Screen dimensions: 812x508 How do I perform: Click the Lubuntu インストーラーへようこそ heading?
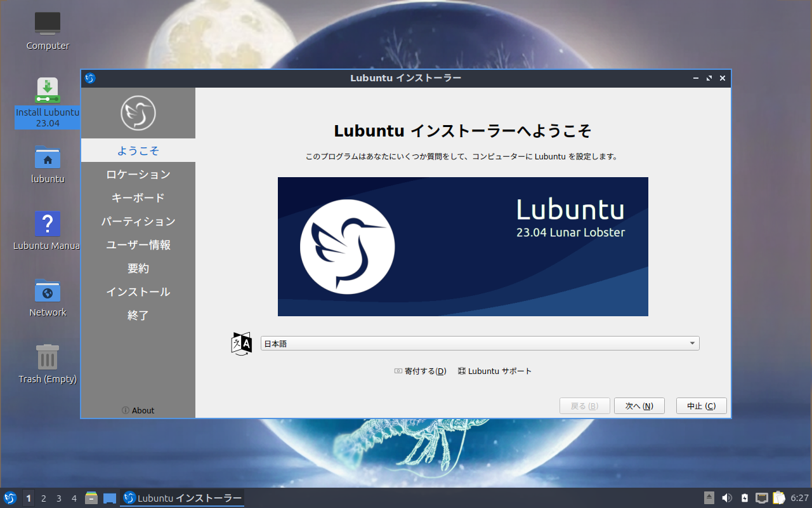click(463, 131)
